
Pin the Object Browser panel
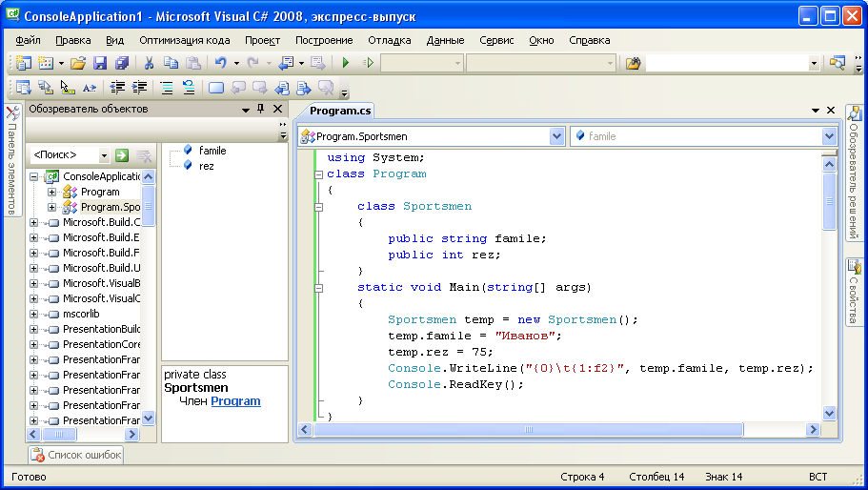pos(260,109)
